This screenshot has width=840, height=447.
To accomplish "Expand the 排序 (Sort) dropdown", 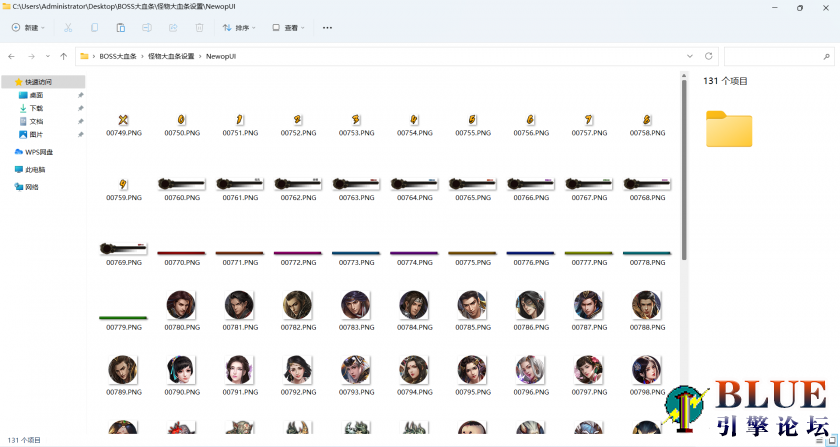I will click(238, 28).
